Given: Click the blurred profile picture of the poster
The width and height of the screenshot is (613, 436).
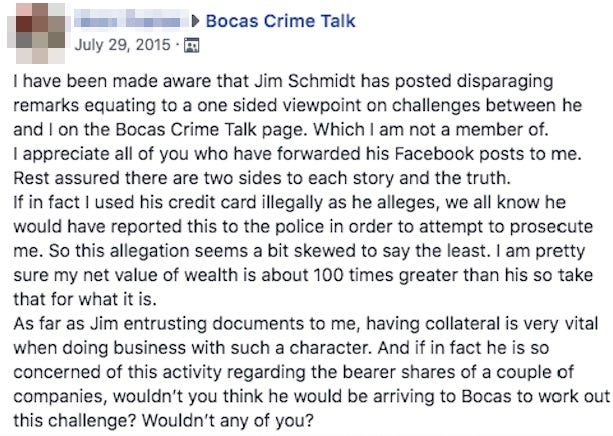Looking at the screenshot, I should pos(31,31).
